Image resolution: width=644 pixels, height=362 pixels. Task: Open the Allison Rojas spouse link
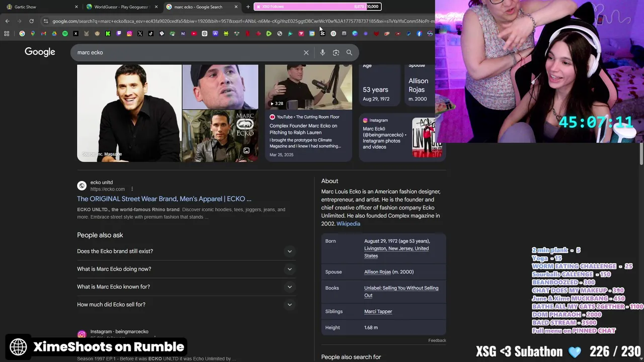pos(377,272)
